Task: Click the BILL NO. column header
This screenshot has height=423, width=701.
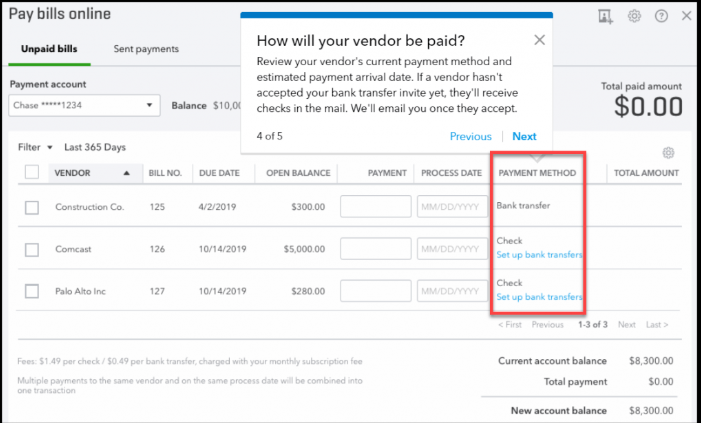Action: pos(165,173)
